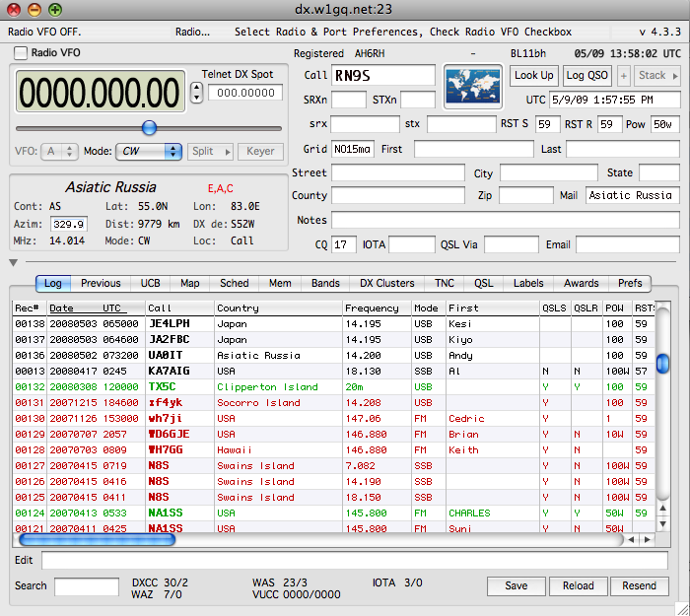690x616 pixels.
Task: Click the QSL Via input field
Action: pyautogui.click(x=512, y=244)
